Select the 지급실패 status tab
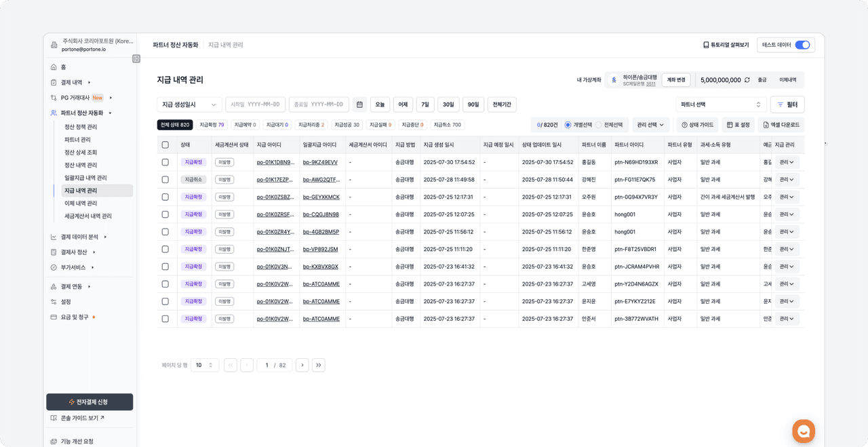The image size is (868, 447). [x=380, y=125]
